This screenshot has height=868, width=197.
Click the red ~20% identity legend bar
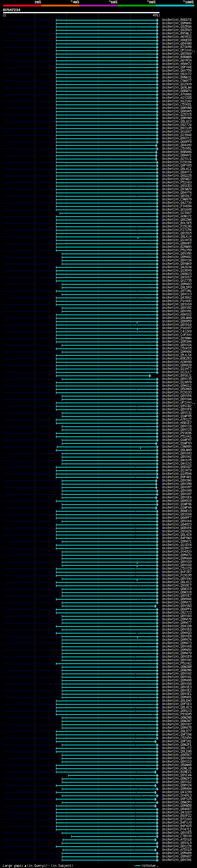pyautogui.click(x=22, y=6)
